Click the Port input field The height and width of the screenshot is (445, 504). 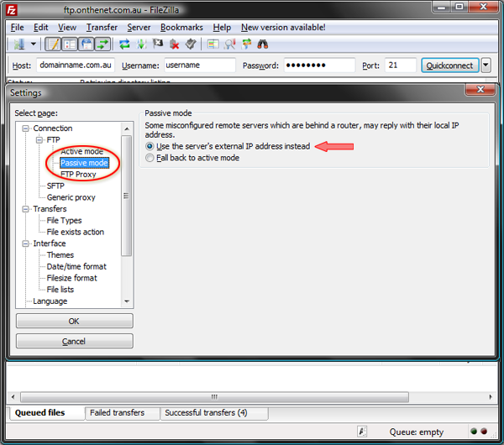click(400, 65)
